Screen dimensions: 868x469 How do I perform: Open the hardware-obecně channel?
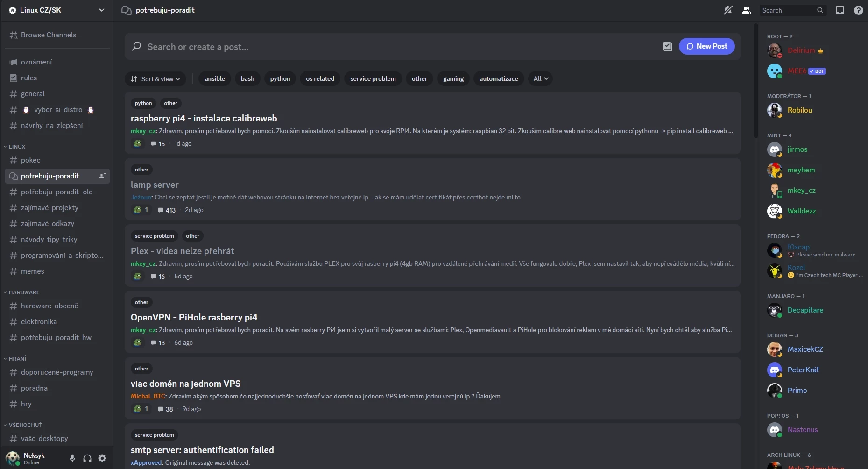click(x=57, y=306)
